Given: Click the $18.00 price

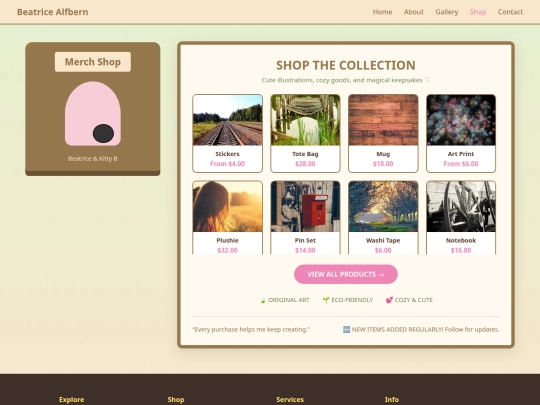Looking at the screenshot, I should (383, 164).
